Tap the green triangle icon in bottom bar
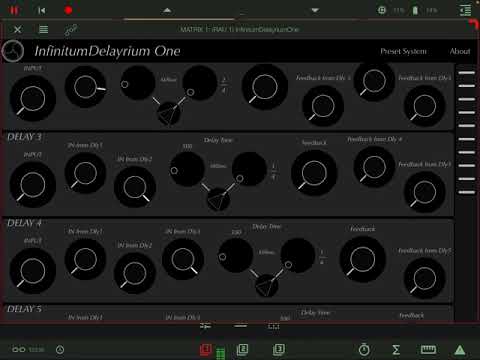The width and height of the screenshot is (480, 360). click(x=460, y=350)
